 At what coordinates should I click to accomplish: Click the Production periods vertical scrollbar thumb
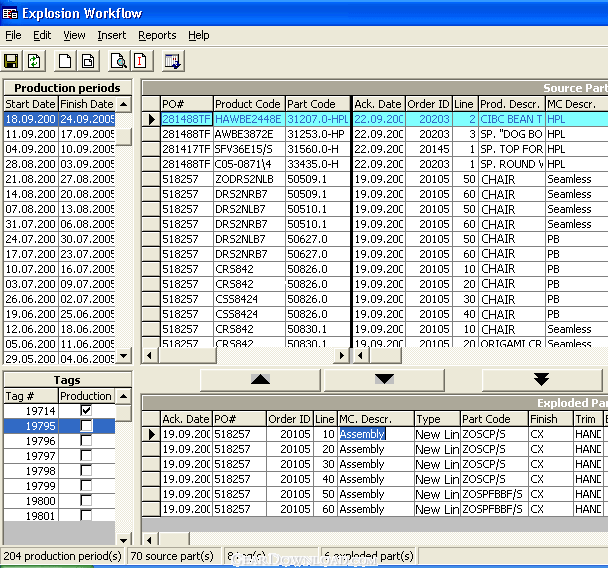click(124, 136)
